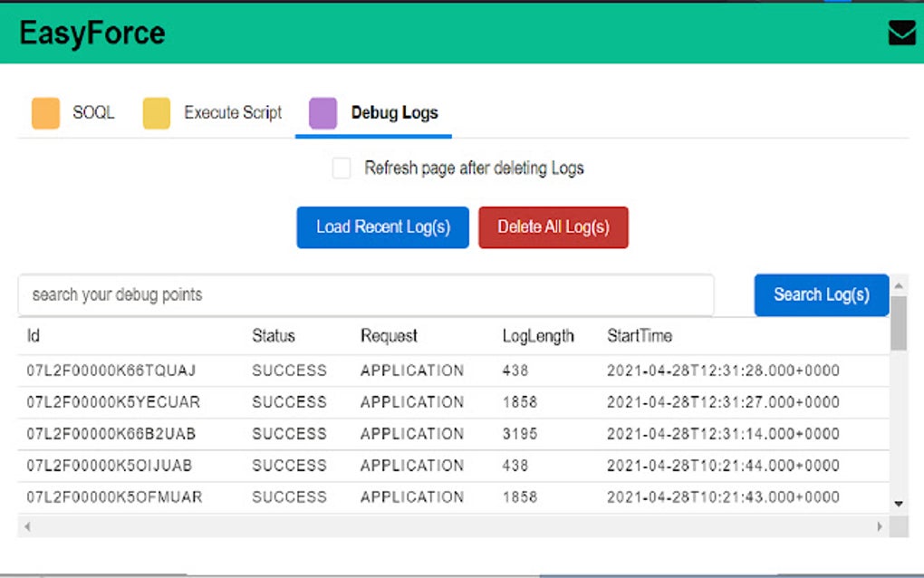Viewport: 924px width, 578px height.
Task: Click Delete All Log(s) button
Action: pos(553,227)
